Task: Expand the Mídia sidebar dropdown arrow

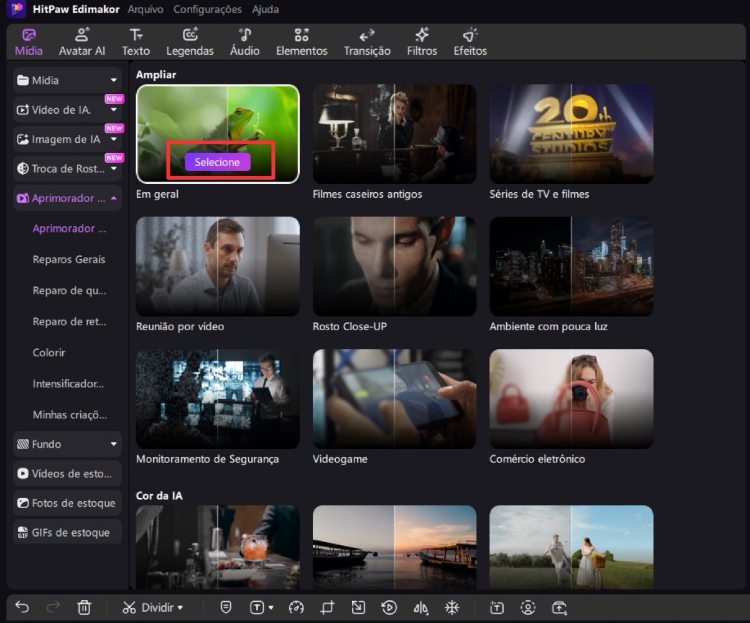Action: pos(113,80)
